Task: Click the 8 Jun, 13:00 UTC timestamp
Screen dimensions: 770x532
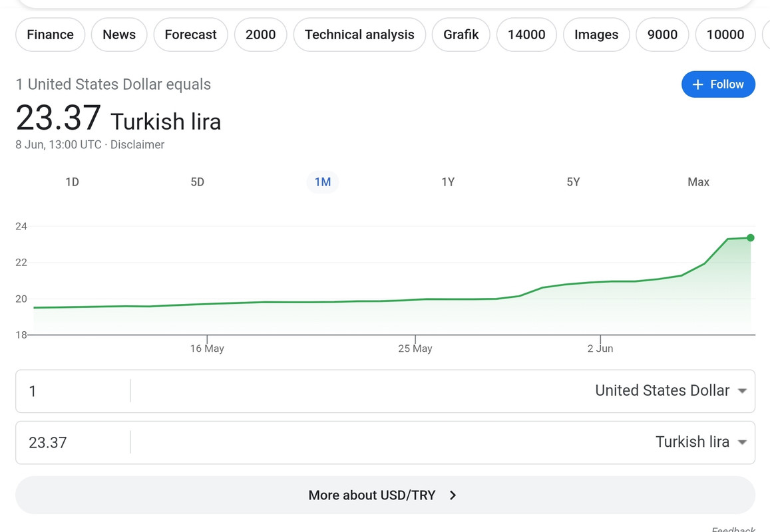Action: coord(59,145)
